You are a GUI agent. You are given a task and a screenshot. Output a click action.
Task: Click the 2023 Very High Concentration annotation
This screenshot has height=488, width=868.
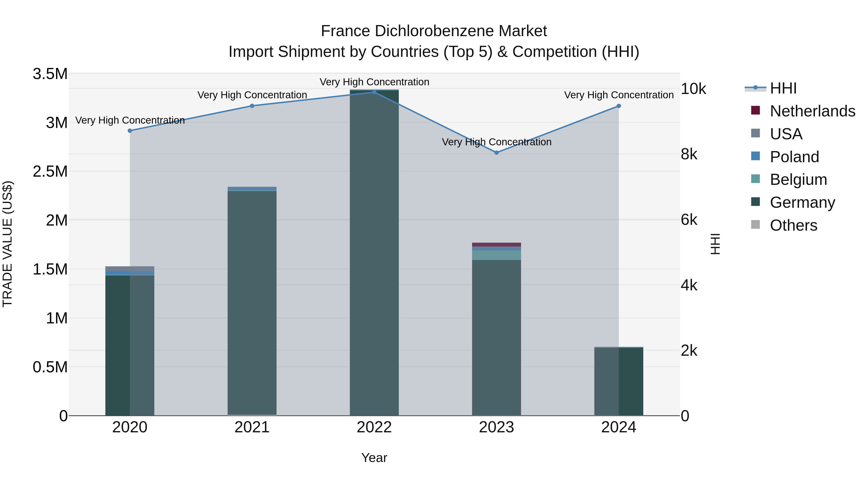pos(497,142)
